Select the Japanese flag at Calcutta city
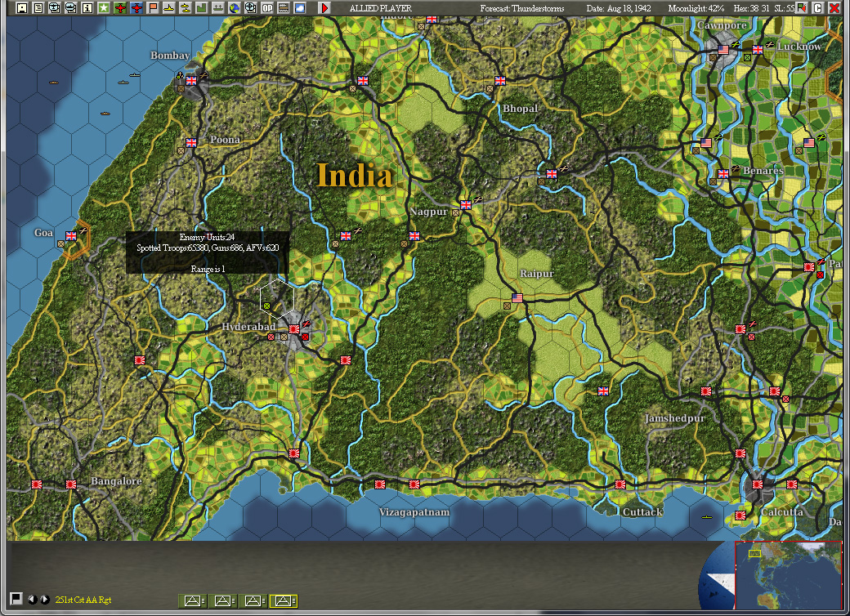This screenshot has height=616, width=850. 758,484
